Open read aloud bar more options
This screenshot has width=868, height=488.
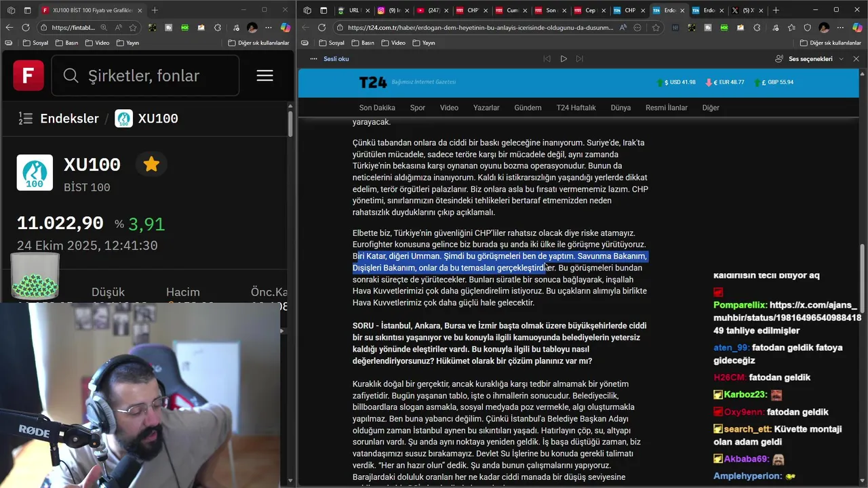[313, 59]
